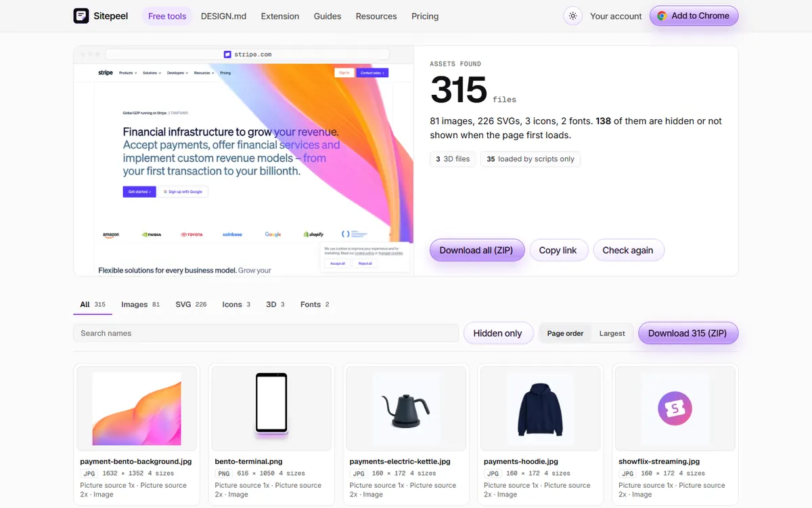
Task: Click Download all (ZIP) button
Action: 476,250
